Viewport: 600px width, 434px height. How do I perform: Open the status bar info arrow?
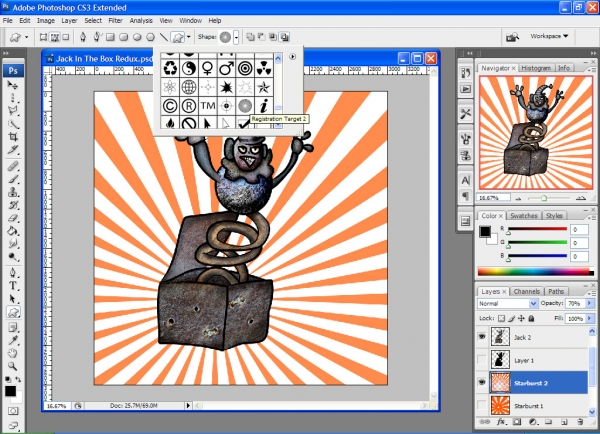click(188, 405)
